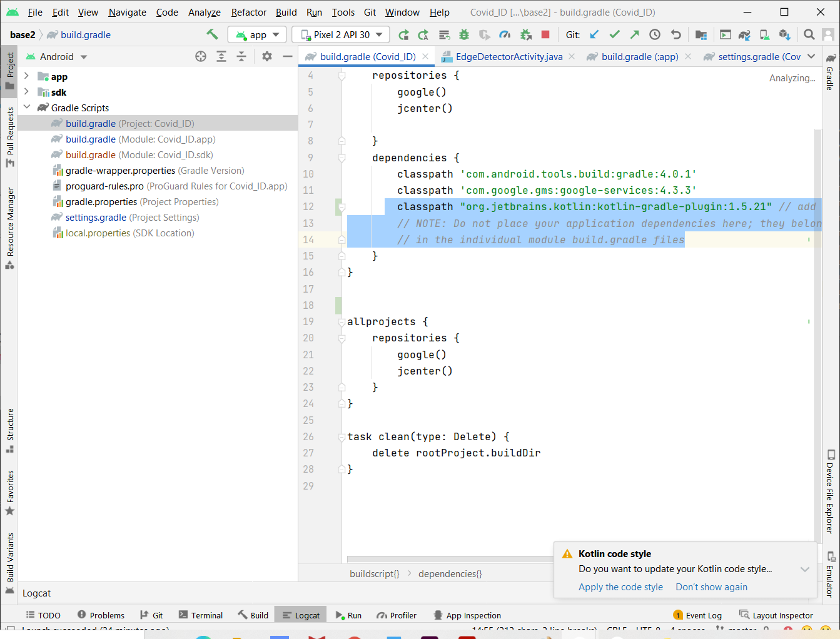This screenshot has width=840, height=639.
Task: Switch to the EdgeDetectorActivity.java tab
Action: [x=509, y=57]
